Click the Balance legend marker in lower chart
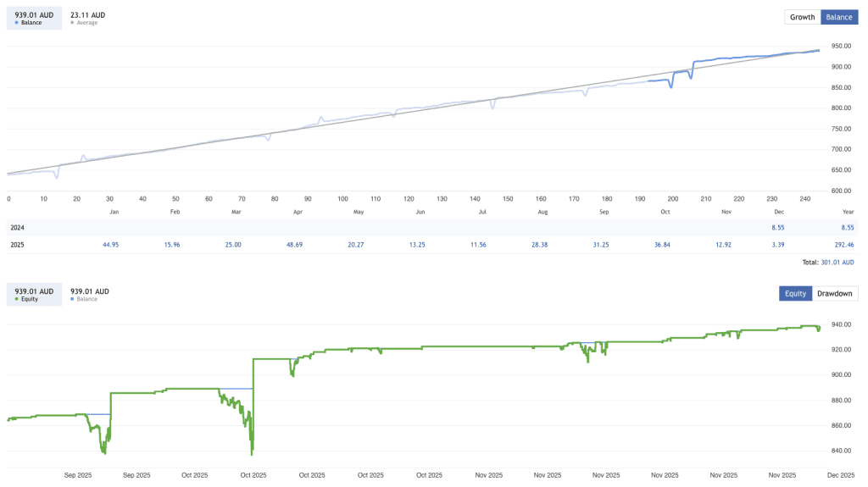 [73, 299]
